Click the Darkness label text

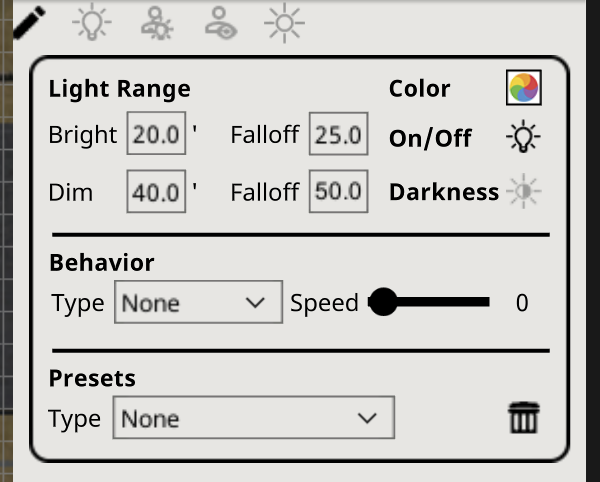pos(443,192)
